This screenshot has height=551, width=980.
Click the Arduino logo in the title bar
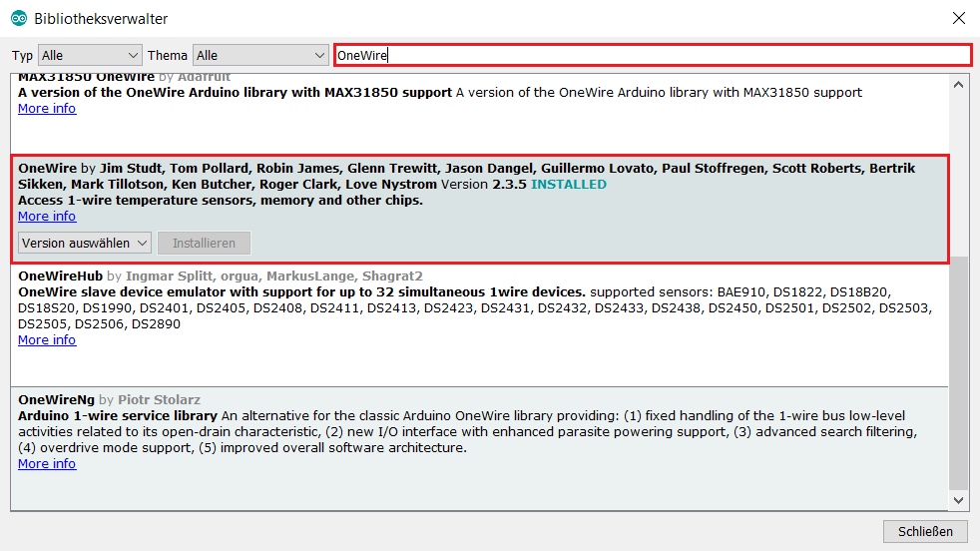click(x=19, y=19)
